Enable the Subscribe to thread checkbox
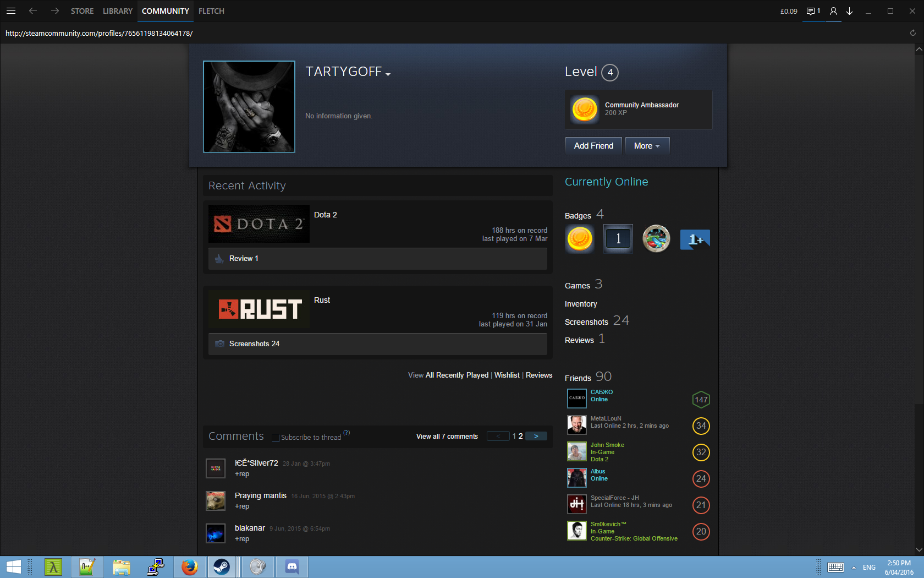Image resolution: width=924 pixels, height=578 pixels. click(x=276, y=438)
